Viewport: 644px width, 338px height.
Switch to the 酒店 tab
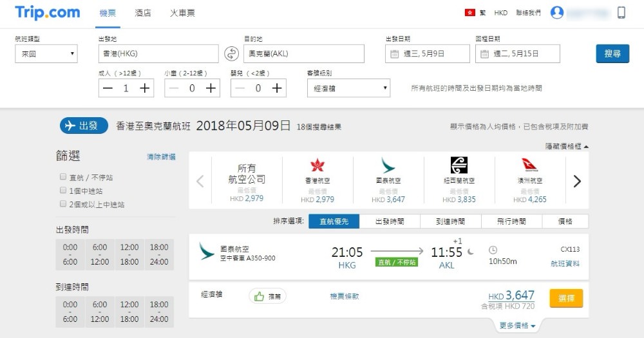click(143, 13)
